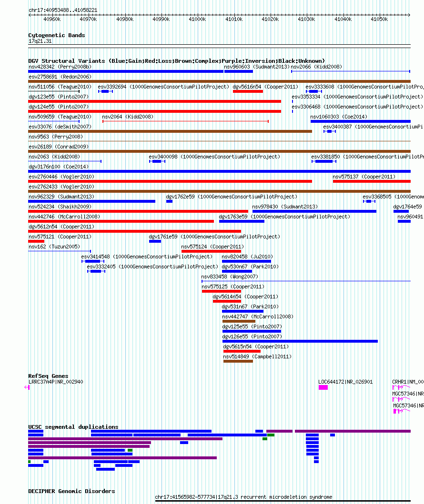Select esv26189 (Conrad2009) label

point(59,147)
